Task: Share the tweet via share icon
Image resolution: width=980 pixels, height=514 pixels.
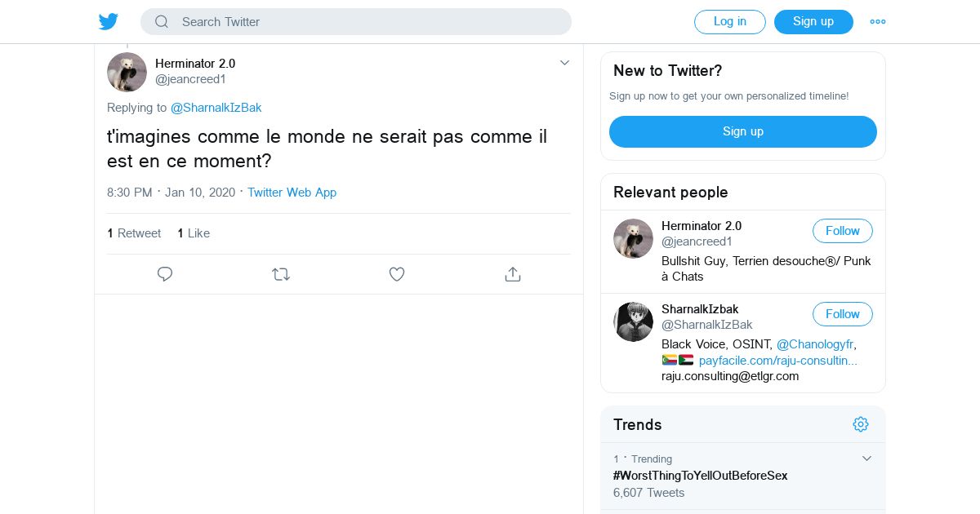Action: (513, 274)
